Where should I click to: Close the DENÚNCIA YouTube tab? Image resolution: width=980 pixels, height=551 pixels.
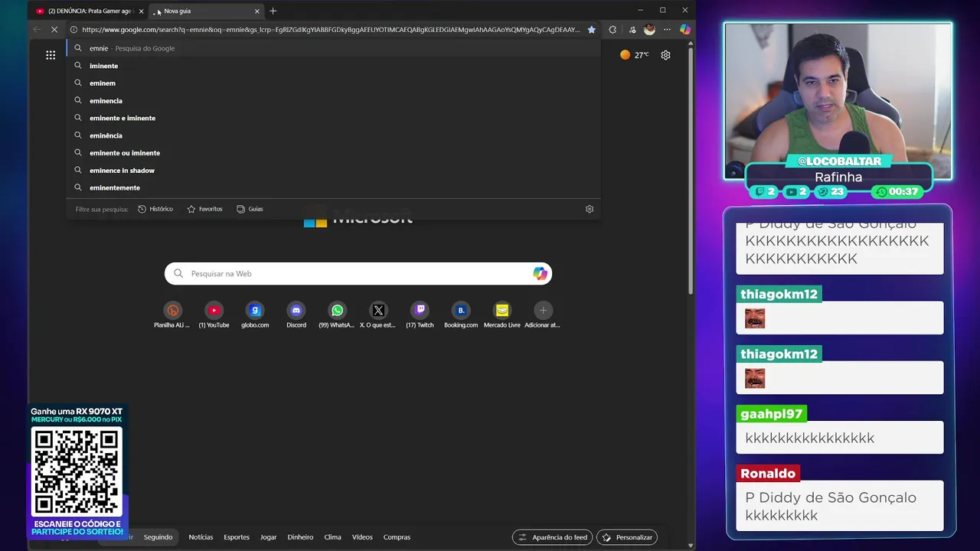click(x=141, y=11)
